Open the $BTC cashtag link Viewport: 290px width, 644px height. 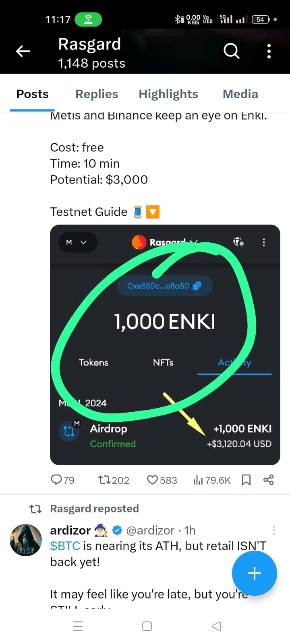click(65, 546)
